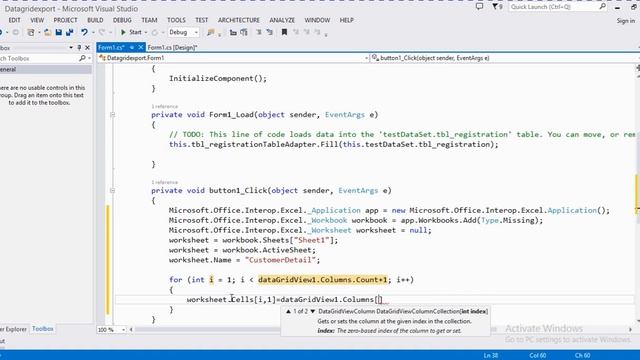Collapse the button1_Click method region

point(113,191)
